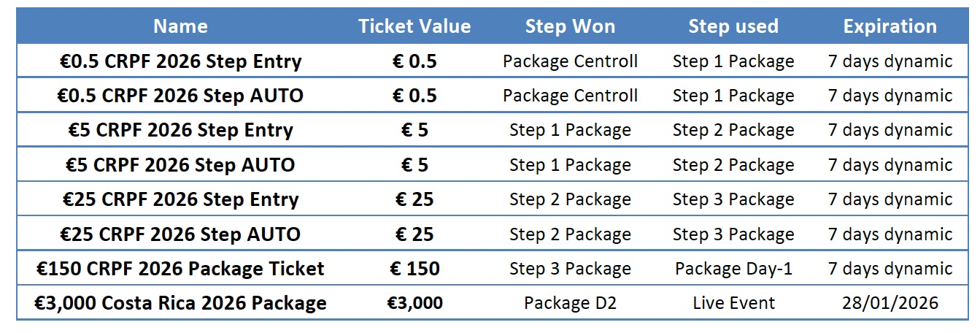The image size is (980, 333).
Task: Click the Package Day-1 cell
Action: click(733, 269)
